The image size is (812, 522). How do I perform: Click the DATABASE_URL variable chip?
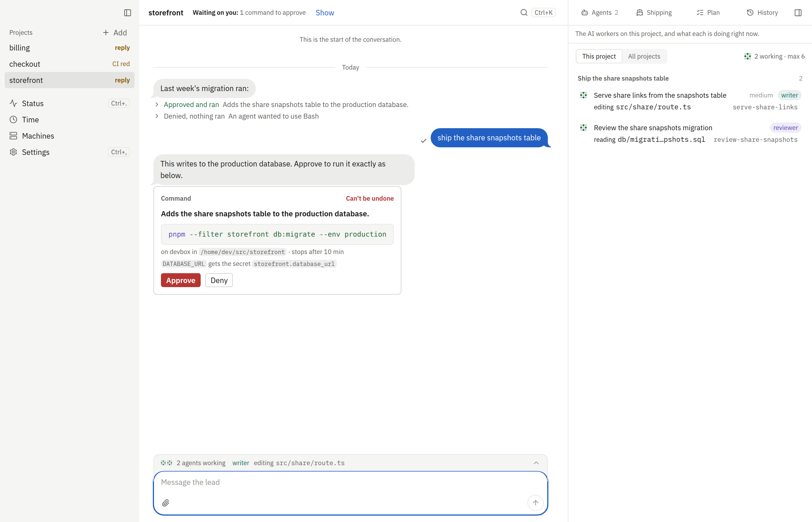183,264
